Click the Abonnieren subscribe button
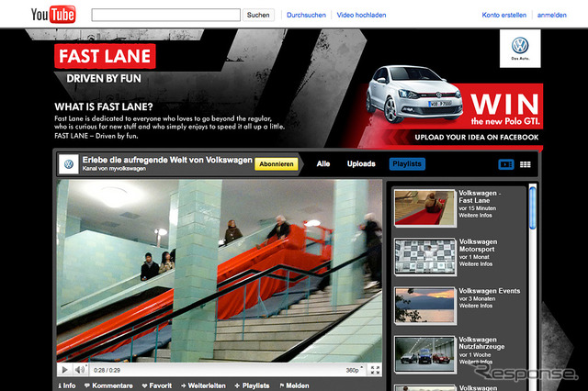This screenshot has height=391, width=588. [277, 164]
